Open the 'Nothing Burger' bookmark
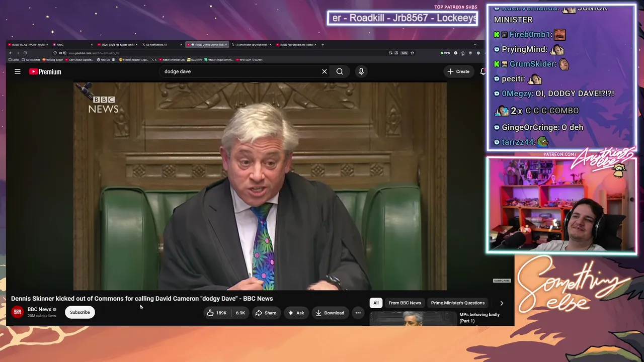This screenshot has height=362, width=644. [x=53, y=60]
